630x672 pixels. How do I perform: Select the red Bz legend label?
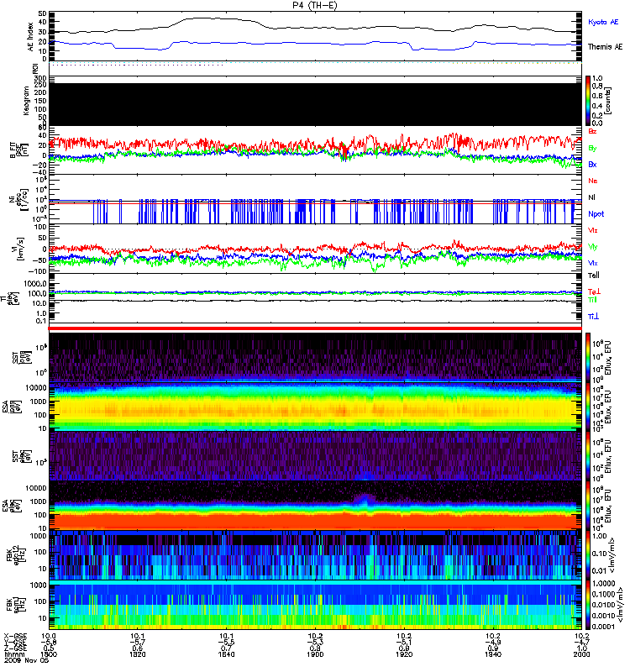pyautogui.click(x=592, y=132)
